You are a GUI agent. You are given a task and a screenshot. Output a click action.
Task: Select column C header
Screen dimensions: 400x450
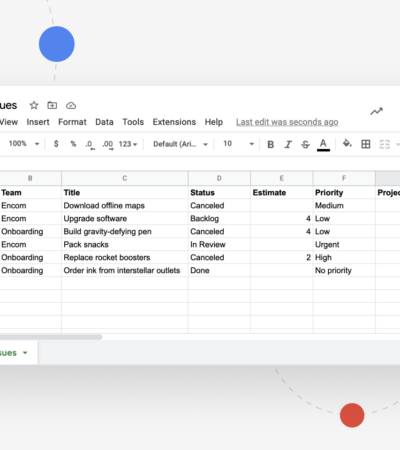tap(125, 178)
